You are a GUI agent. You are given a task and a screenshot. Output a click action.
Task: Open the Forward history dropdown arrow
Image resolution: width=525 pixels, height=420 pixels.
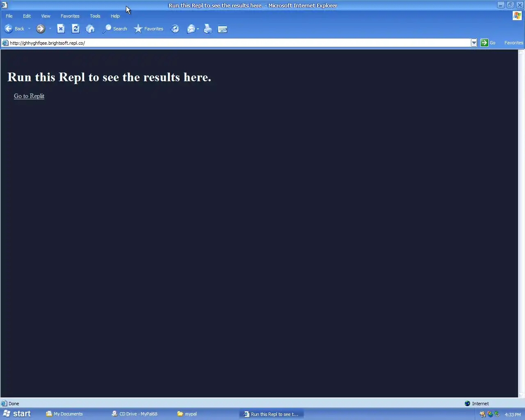point(50,29)
